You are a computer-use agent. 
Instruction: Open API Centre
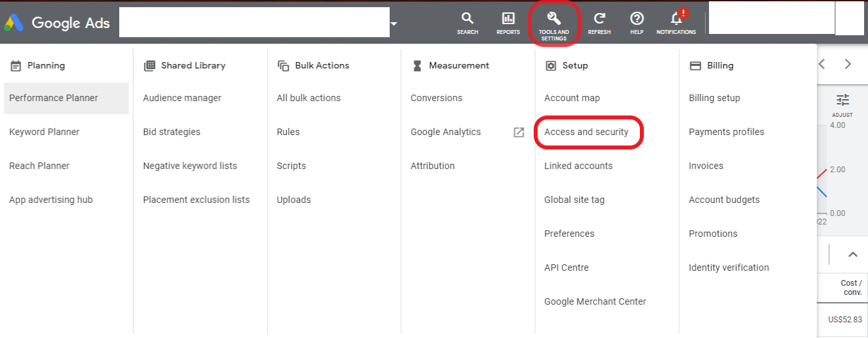pos(566,268)
